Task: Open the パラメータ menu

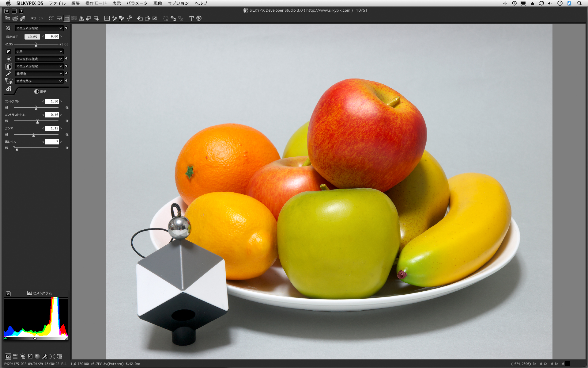Action: 137,3
